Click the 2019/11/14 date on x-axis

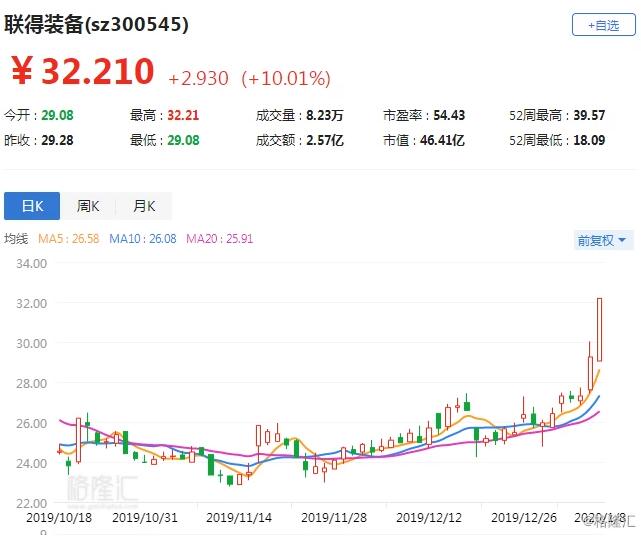[239, 518]
